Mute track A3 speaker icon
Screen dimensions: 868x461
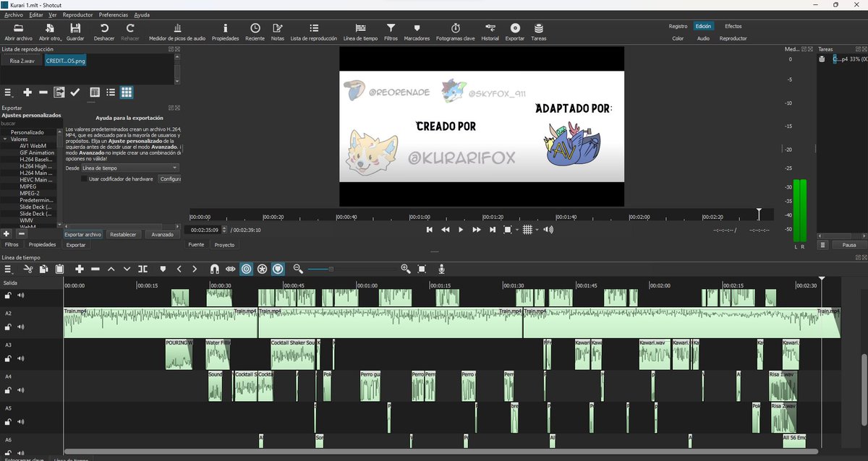pos(21,358)
